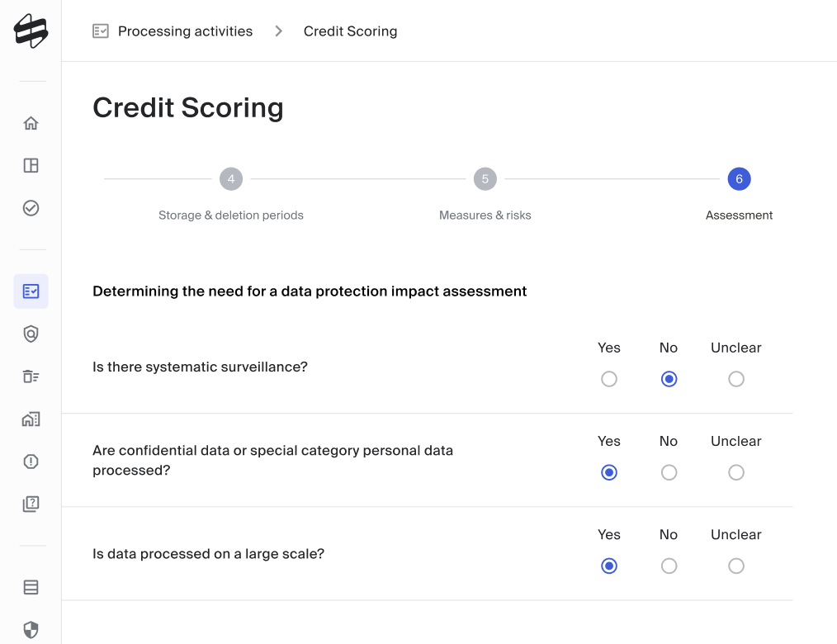Select Yes for systematic surveillance

tap(609, 379)
